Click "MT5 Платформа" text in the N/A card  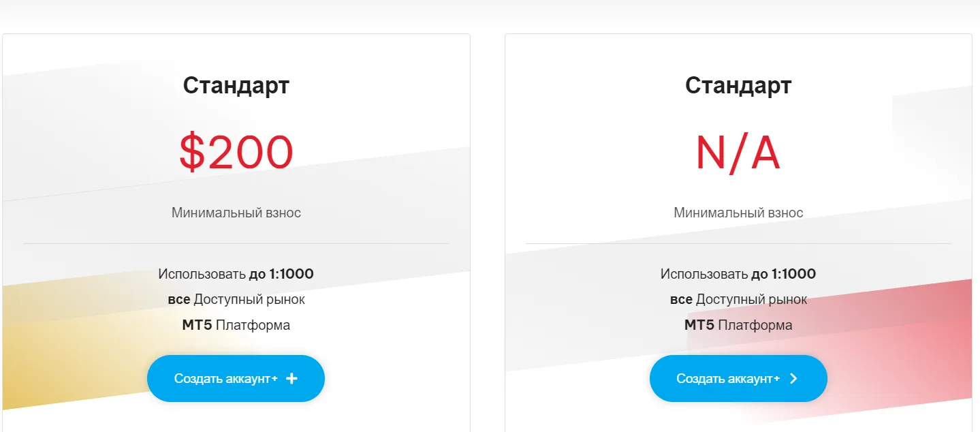pyautogui.click(x=738, y=325)
